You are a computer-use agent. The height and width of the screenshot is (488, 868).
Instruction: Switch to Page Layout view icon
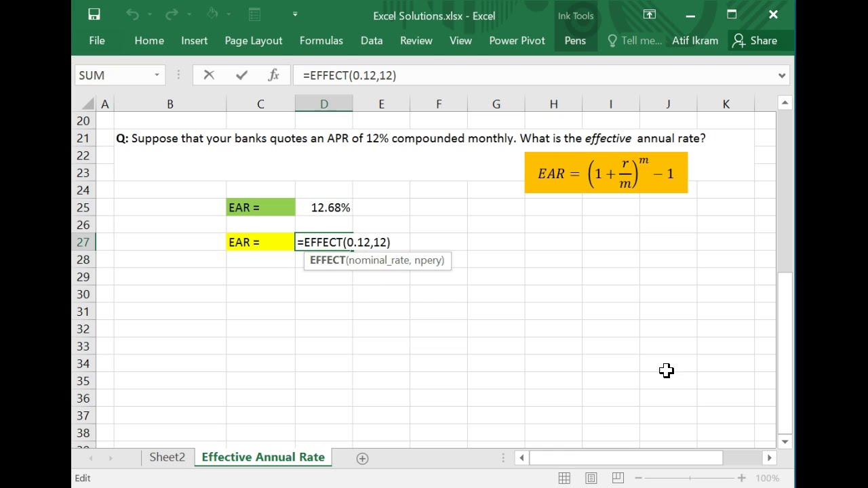pos(591,478)
